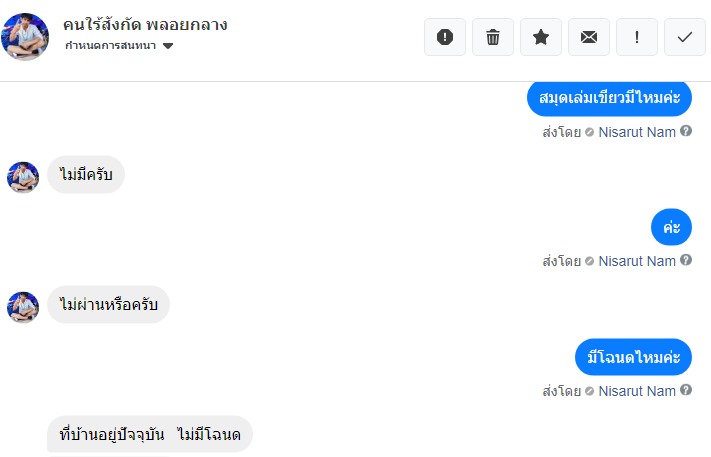Click help icon beside sender under 'สมุดเล่มเขียวมีไหมค่ะ'
Screen dimensions: 711x457
[686, 131]
